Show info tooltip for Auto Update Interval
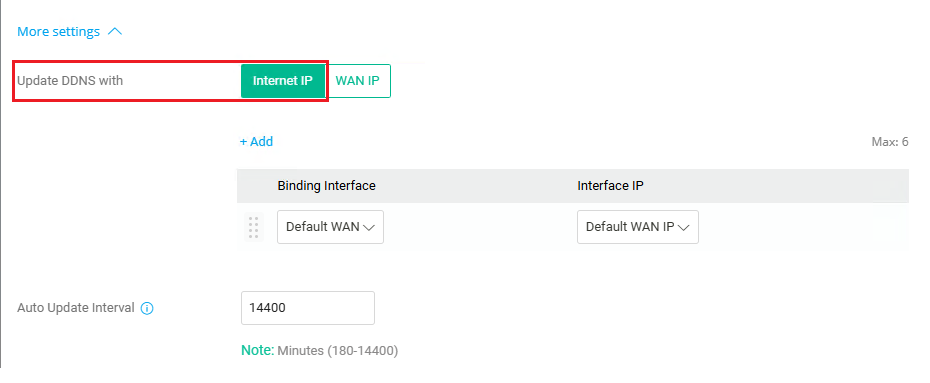The image size is (930, 383). [x=147, y=308]
